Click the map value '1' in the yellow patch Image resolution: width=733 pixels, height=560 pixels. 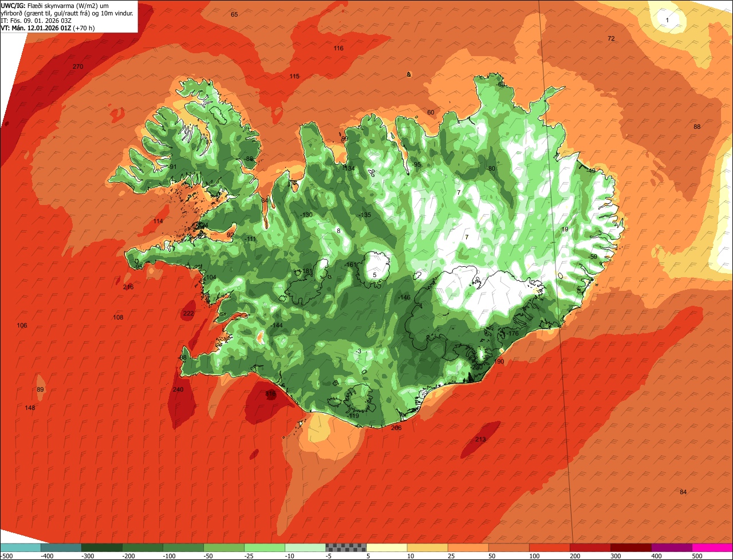point(667,20)
